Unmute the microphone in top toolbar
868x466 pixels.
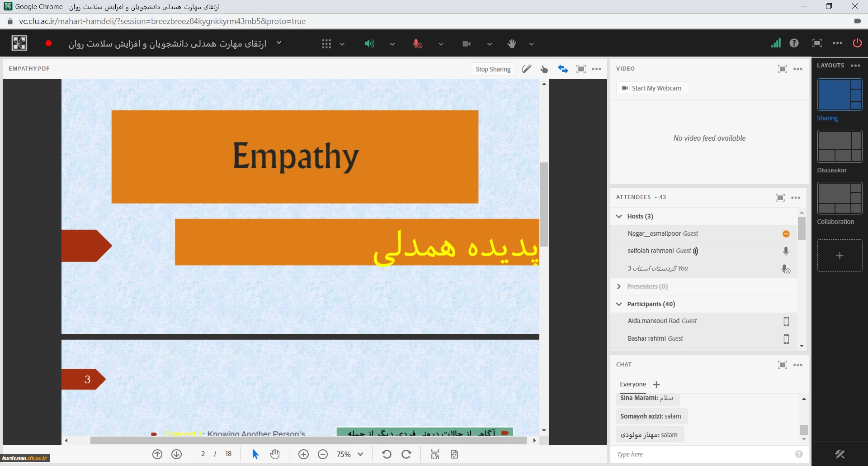pyautogui.click(x=417, y=44)
